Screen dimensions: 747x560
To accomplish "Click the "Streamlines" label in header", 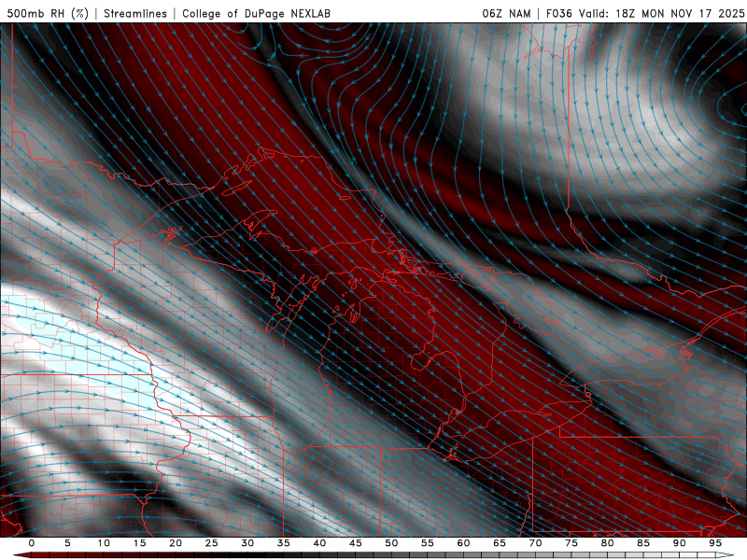I will coord(135,13).
